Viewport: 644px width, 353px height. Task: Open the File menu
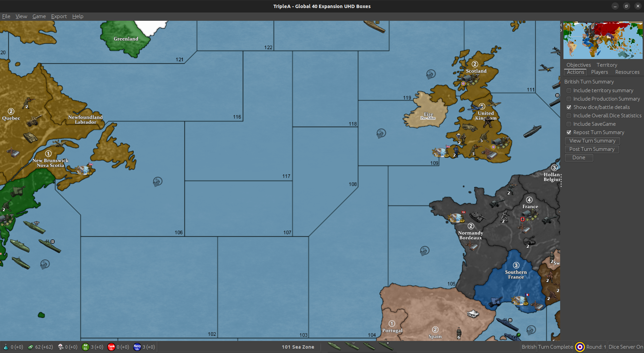(6, 16)
